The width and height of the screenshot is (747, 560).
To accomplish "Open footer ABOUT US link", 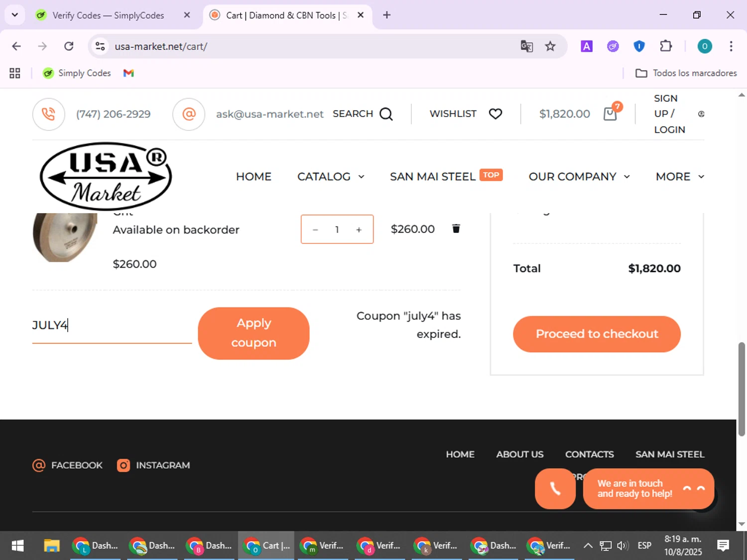I will pos(520,454).
